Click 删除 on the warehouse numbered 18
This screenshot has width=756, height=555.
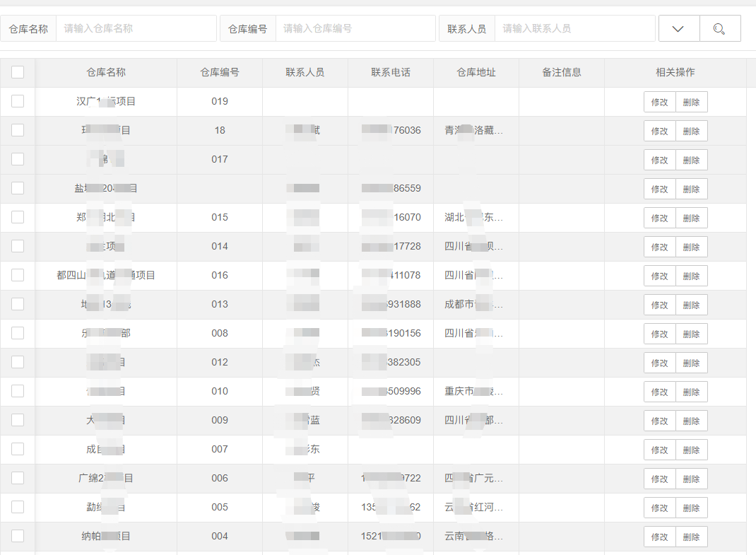click(x=691, y=130)
